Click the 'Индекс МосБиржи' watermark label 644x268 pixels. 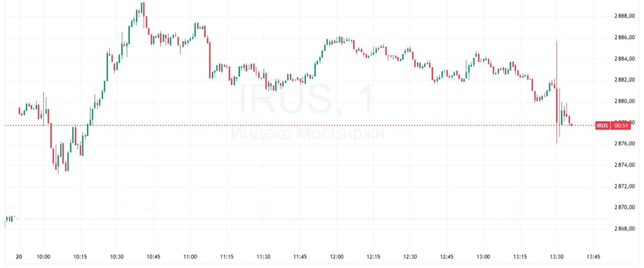(x=307, y=134)
